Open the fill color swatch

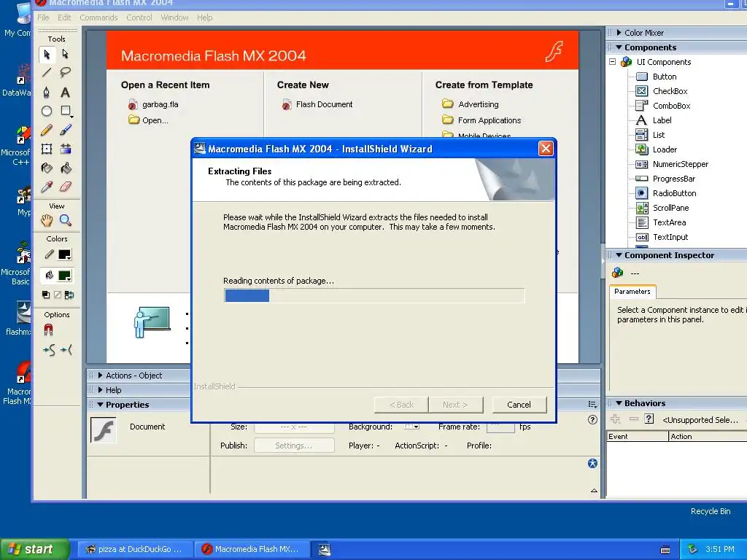[65, 276]
